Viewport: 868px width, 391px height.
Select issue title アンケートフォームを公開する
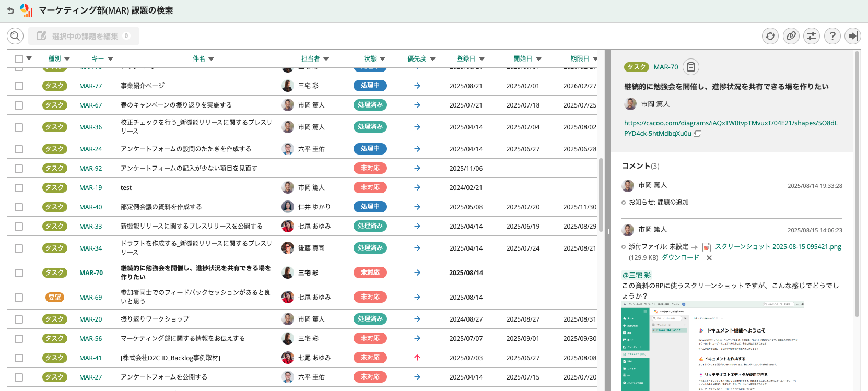(164, 377)
